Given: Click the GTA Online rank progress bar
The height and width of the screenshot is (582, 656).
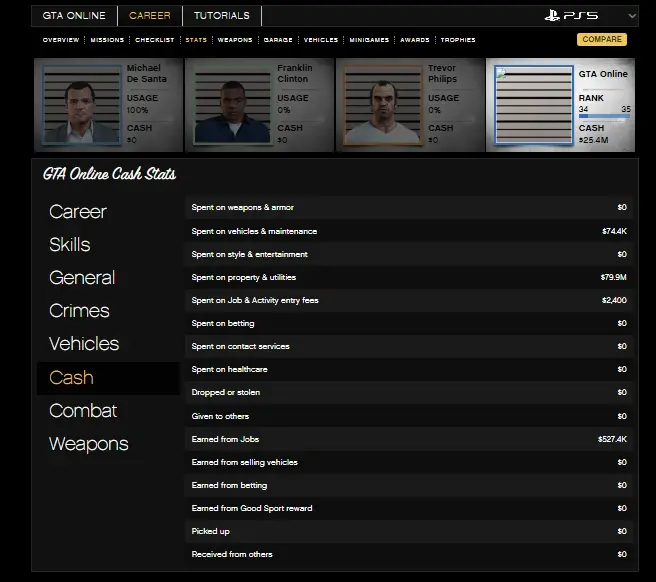Looking at the screenshot, I should pyautogui.click(x=604, y=116).
